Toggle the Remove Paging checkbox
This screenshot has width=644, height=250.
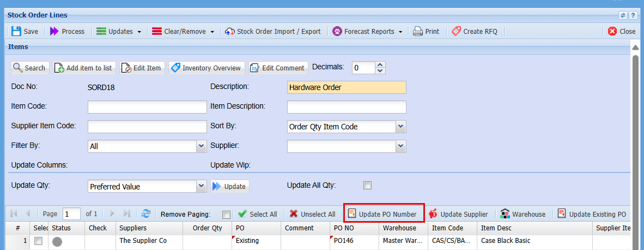(x=226, y=215)
